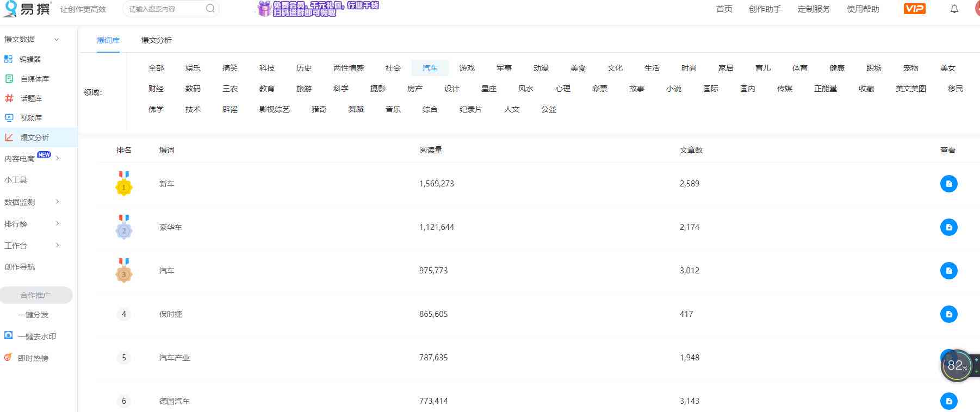The width and height of the screenshot is (980, 412).
Task: Select the 影视综艺 domain filter
Action: tap(275, 109)
